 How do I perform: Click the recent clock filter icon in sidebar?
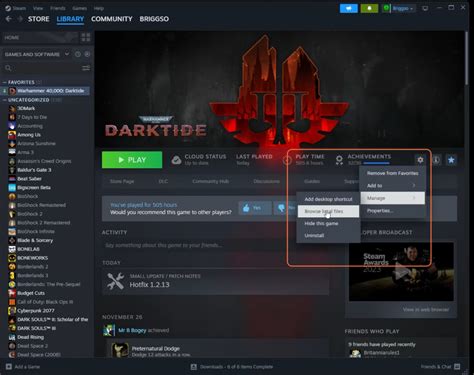[x=78, y=54]
